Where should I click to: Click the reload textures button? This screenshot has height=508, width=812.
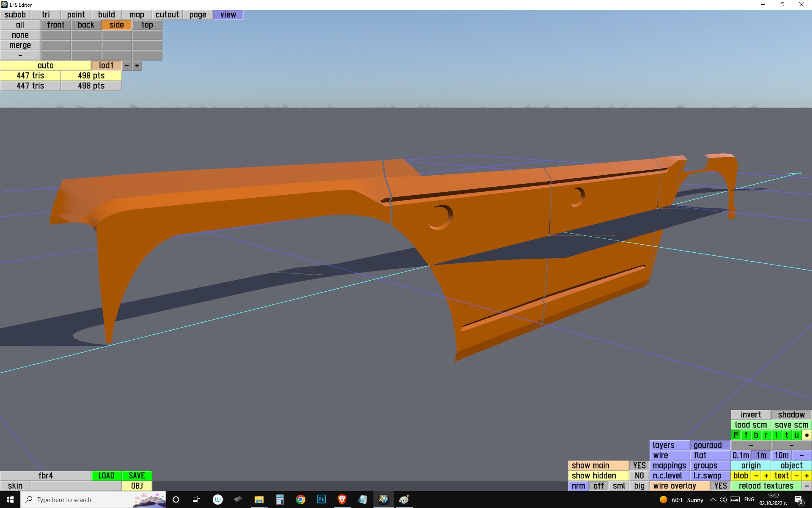point(766,486)
